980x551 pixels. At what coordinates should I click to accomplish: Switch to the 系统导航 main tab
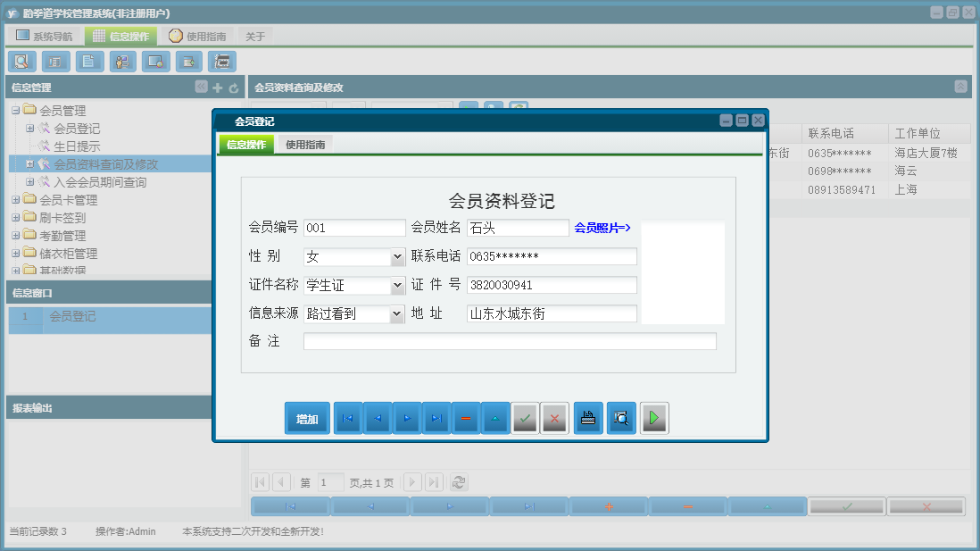coord(45,37)
